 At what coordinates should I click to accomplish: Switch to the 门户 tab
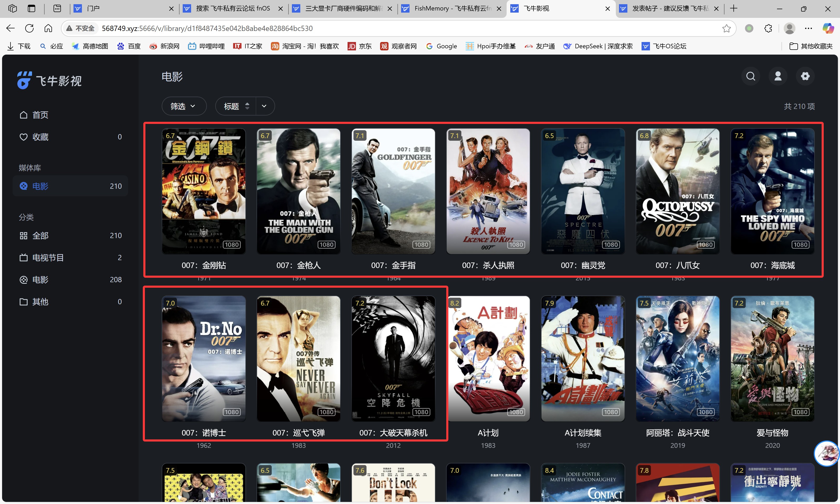pos(124,8)
